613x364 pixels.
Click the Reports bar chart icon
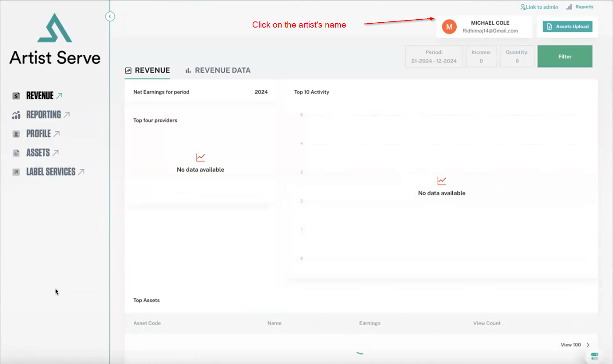(569, 7)
